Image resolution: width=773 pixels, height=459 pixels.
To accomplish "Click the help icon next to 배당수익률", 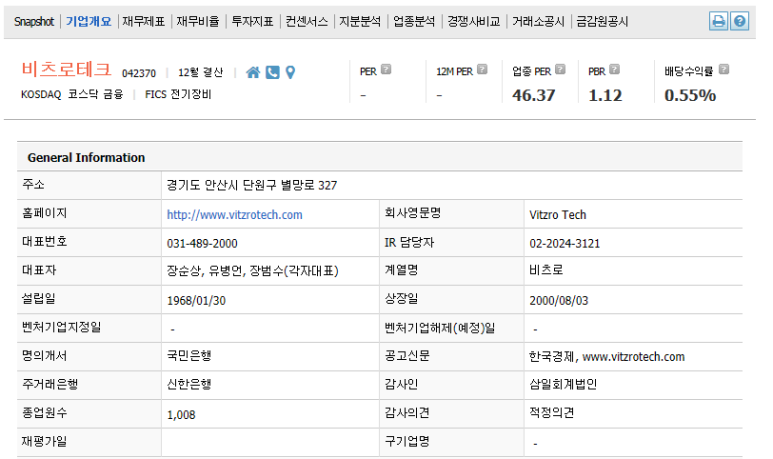I will click(724, 70).
